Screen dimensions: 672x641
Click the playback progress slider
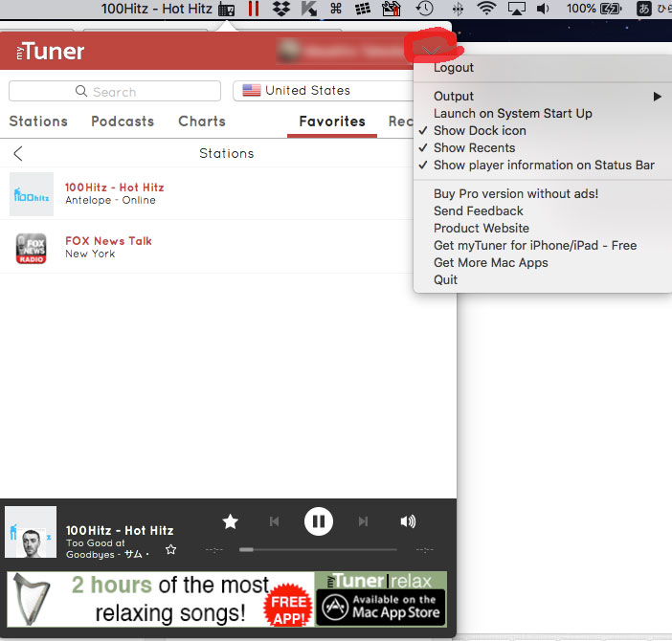tap(318, 549)
